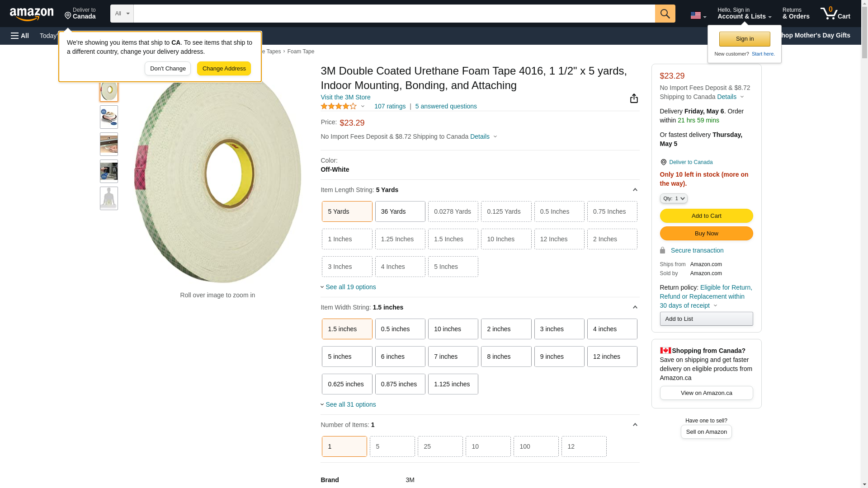Click the Add to Cart button
The image size is (868, 488).
(x=706, y=216)
